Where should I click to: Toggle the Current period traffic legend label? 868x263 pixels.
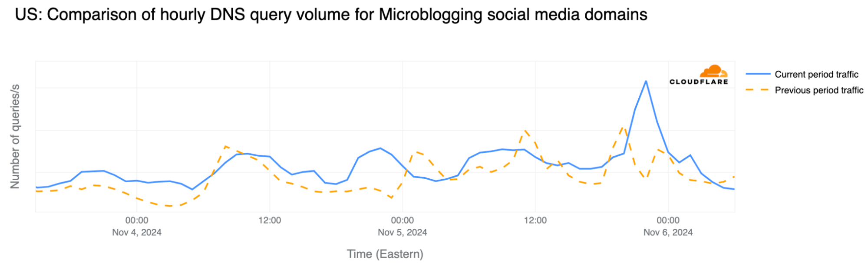click(x=816, y=74)
